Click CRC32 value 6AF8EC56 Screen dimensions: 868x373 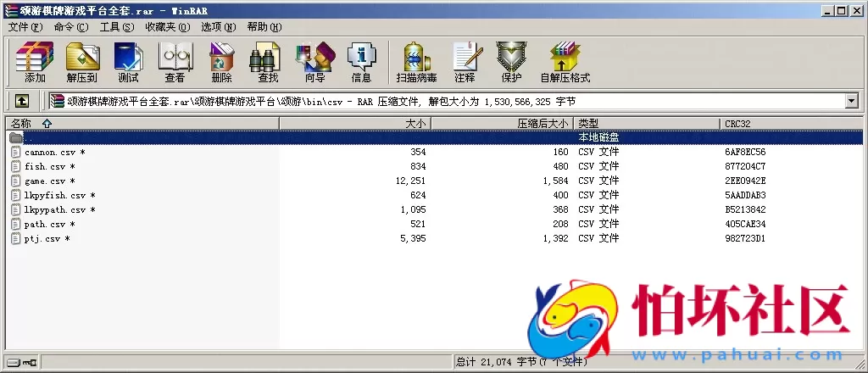pyautogui.click(x=745, y=153)
